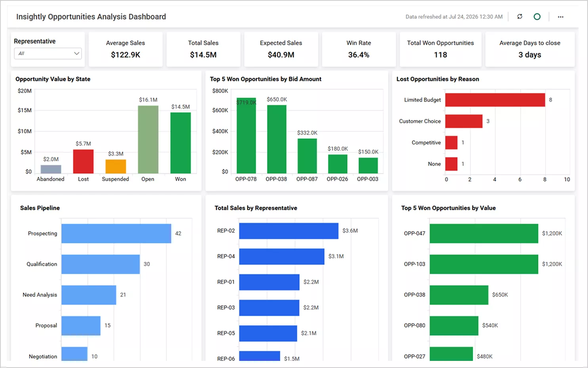The width and height of the screenshot is (588, 368).
Task: Click the orange Suspended bar $3.3M
Action: (116, 167)
